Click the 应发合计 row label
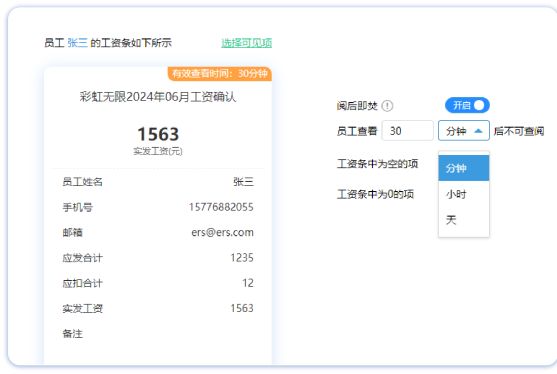 click(x=82, y=258)
